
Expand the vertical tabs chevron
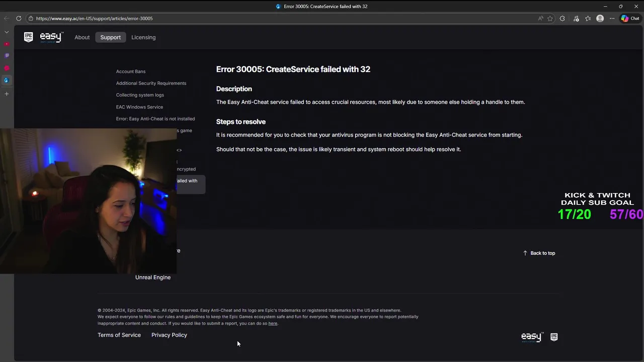(x=7, y=32)
